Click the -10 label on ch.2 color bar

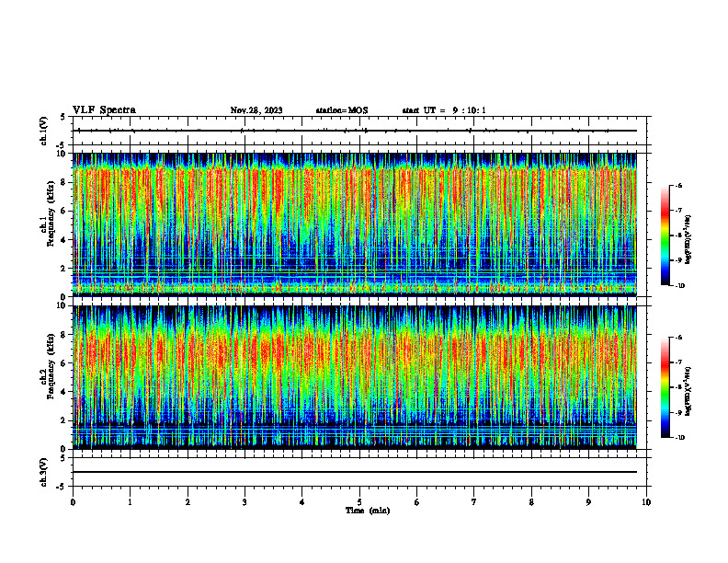click(680, 438)
